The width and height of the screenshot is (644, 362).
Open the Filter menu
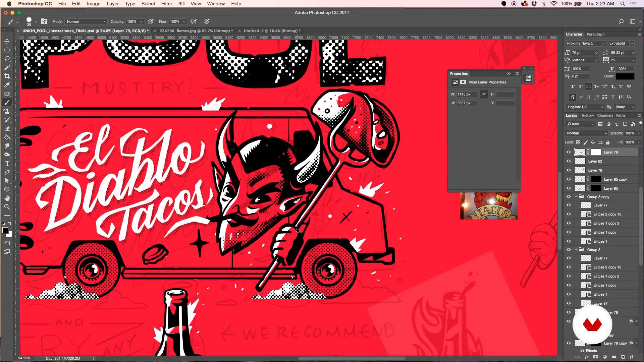click(166, 4)
